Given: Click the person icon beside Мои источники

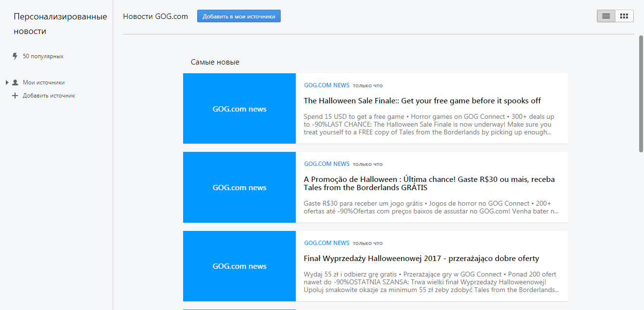Looking at the screenshot, I should 15,82.
